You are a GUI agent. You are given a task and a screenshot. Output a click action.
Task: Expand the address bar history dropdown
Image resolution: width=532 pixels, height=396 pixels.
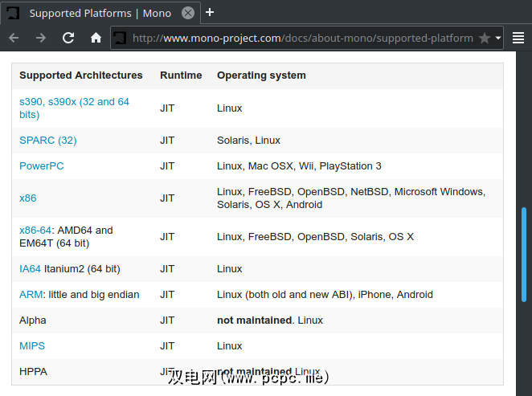coord(498,38)
